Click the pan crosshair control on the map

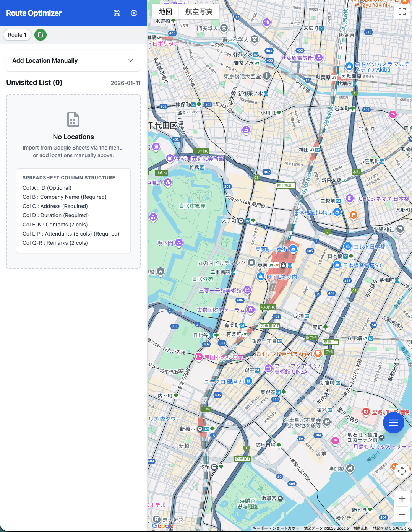tap(402, 472)
